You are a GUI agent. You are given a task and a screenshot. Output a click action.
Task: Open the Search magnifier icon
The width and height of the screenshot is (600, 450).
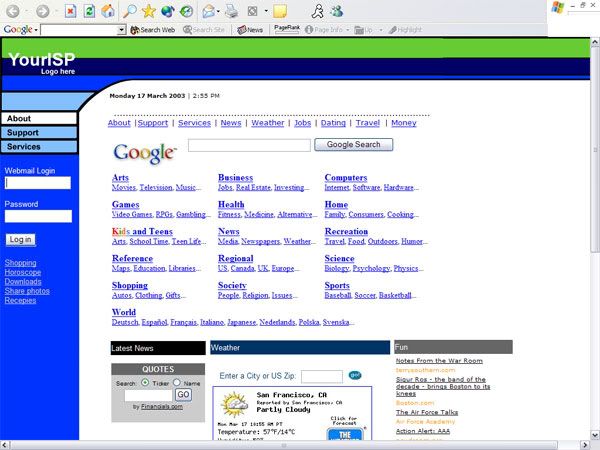click(129, 11)
